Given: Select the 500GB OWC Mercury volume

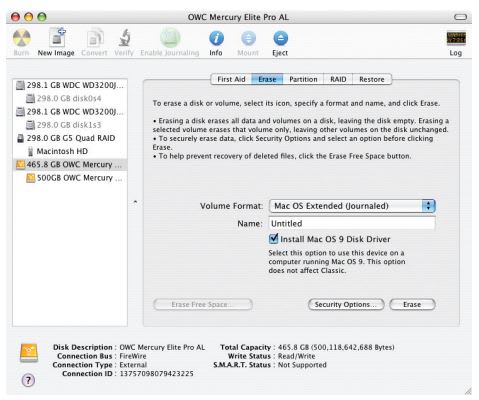Looking at the screenshot, I should click(70, 178).
